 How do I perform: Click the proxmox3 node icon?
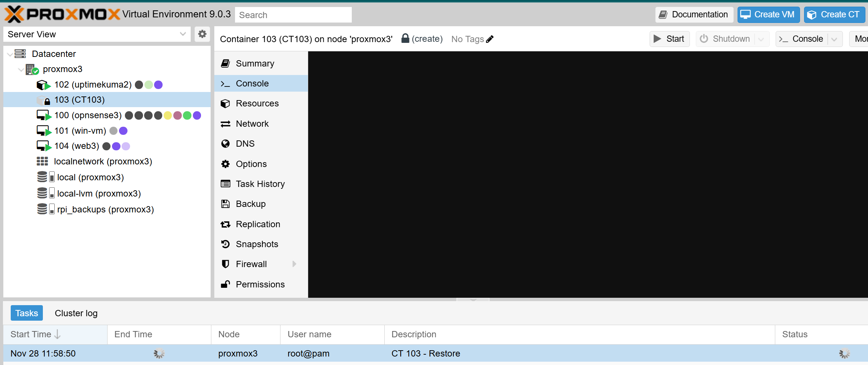click(x=32, y=69)
